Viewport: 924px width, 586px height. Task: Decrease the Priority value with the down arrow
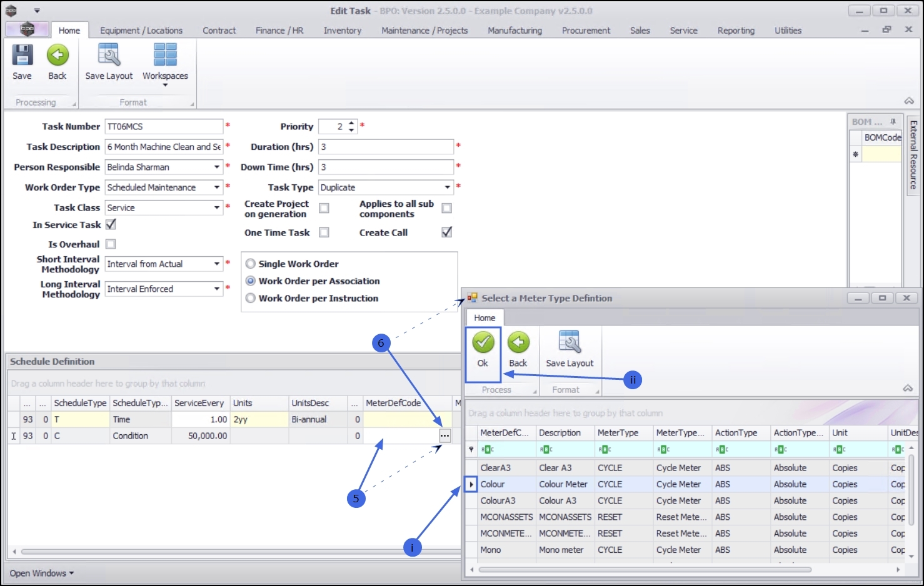[351, 130]
